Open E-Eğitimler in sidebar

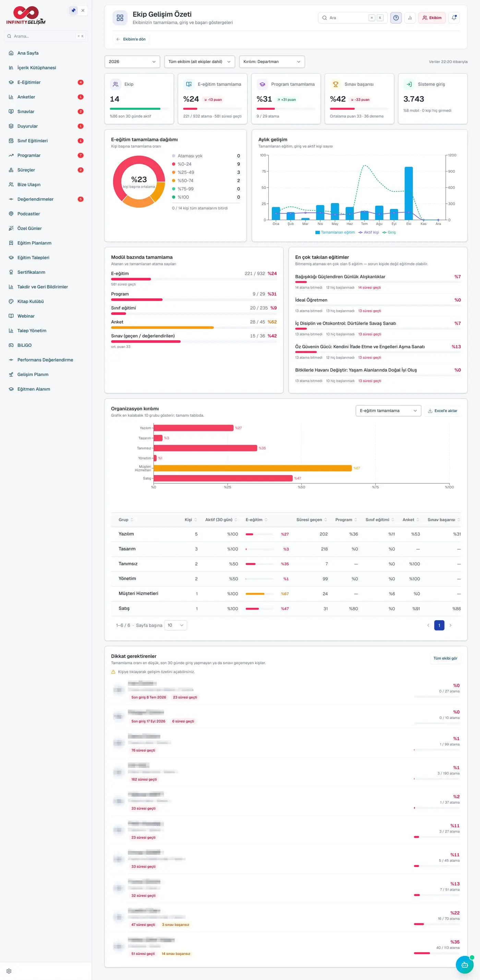coord(46,82)
